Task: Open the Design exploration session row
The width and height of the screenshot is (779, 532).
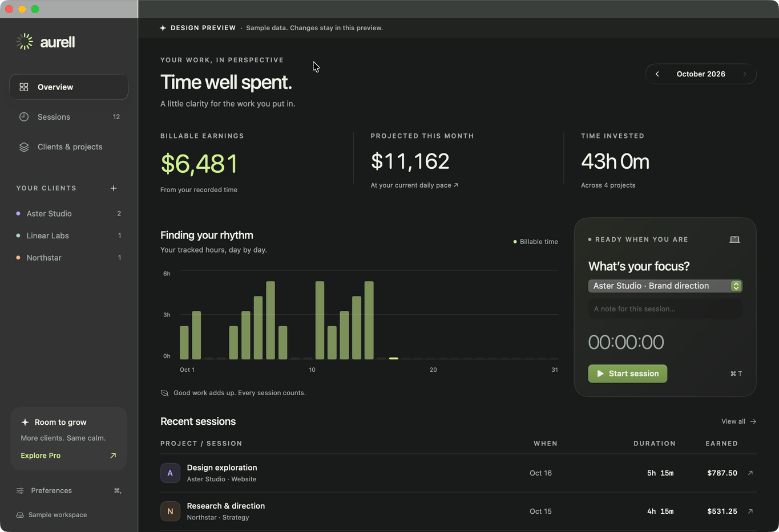Action: click(458, 473)
